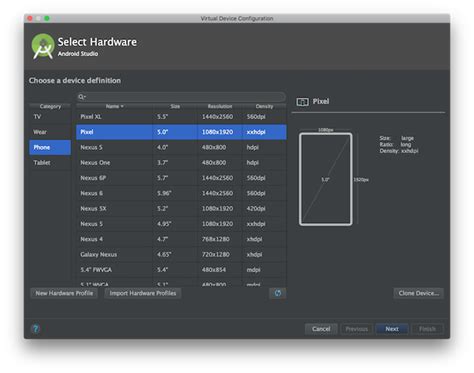
Task: Click the Pixel device preview icon
Action: click(x=302, y=102)
